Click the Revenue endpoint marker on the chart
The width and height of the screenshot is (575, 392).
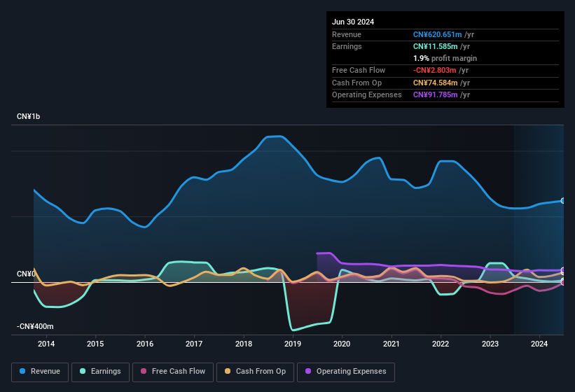[563, 201]
